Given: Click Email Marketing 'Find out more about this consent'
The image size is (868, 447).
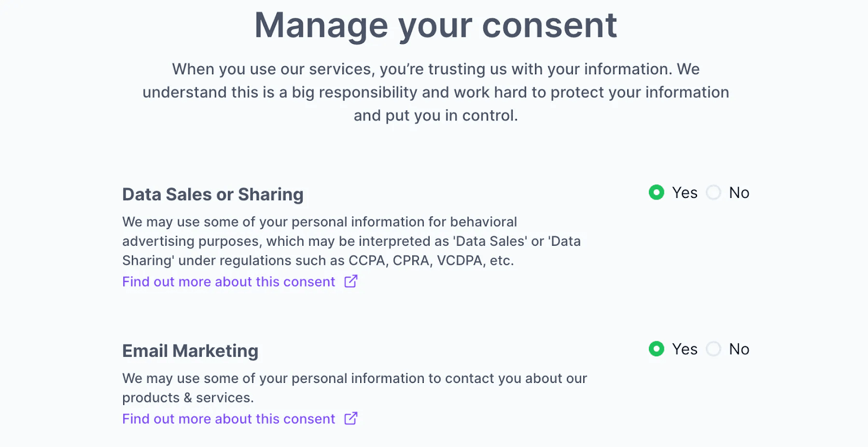Looking at the screenshot, I should [228, 419].
